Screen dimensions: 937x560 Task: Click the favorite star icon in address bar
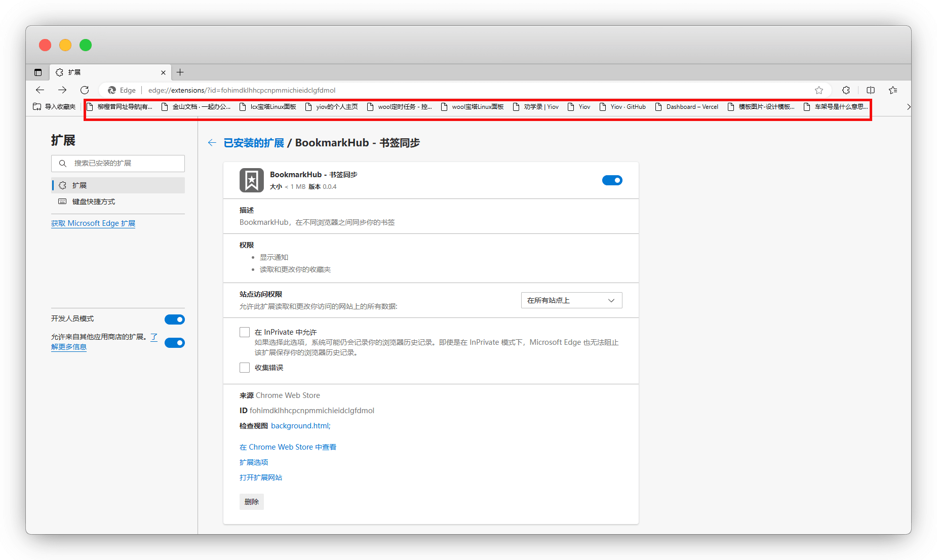coord(819,90)
